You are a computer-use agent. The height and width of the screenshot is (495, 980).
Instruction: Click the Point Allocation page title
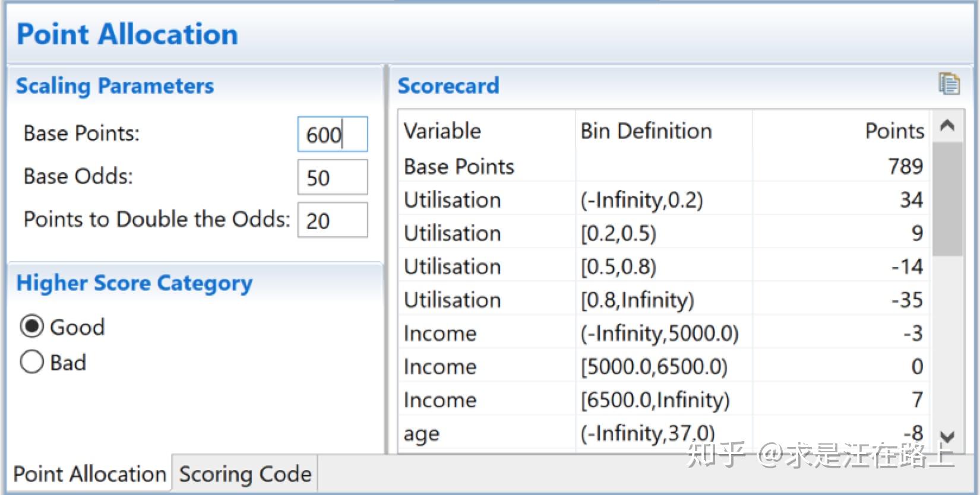pyautogui.click(x=127, y=34)
